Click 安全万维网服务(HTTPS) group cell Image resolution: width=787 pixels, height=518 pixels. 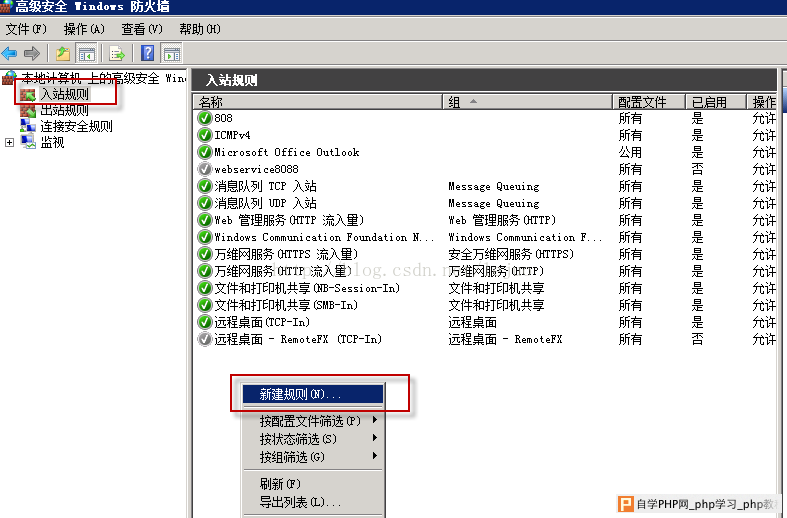click(511, 254)
